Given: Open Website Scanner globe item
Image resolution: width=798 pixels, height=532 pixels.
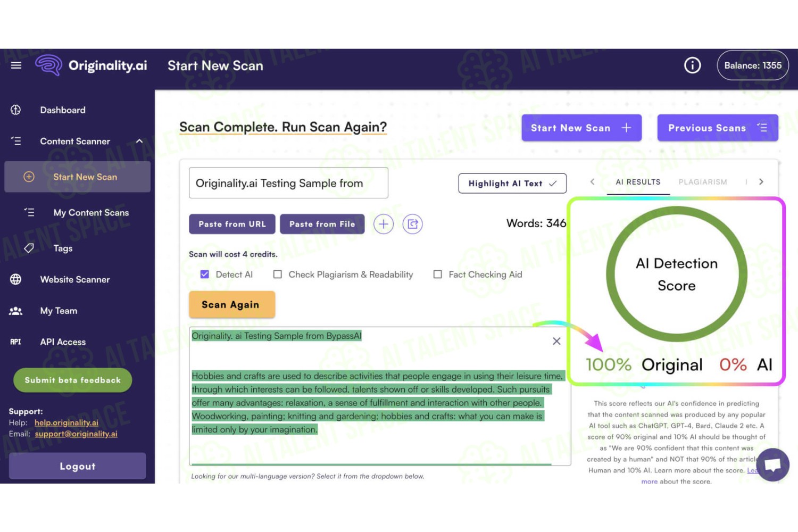Looking at the screenshot, I should click(75, 279).
